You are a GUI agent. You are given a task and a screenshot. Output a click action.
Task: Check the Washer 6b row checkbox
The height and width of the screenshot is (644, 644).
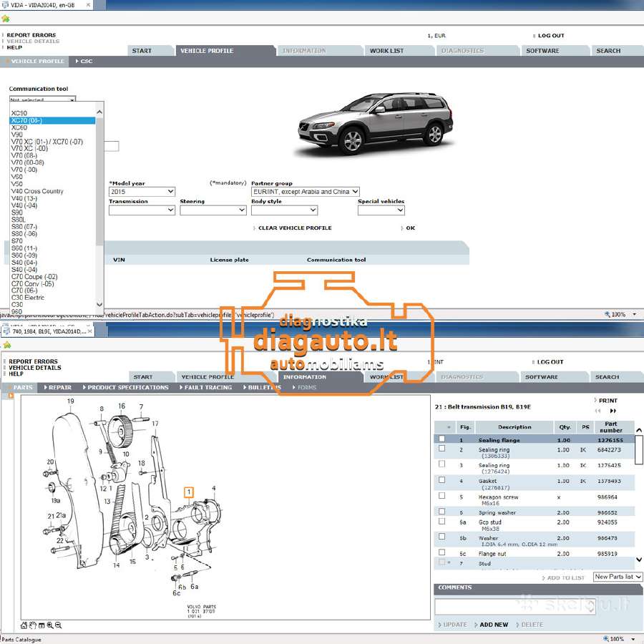click(x=442, y=537)
